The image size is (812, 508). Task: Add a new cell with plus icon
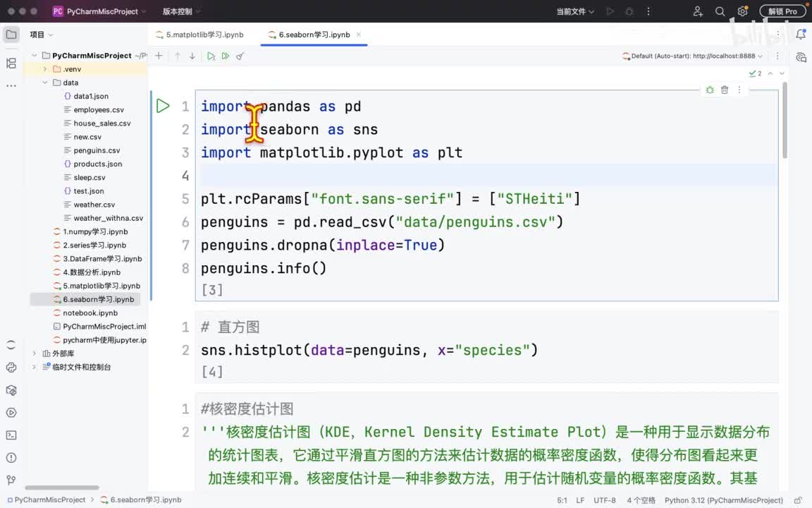[x=159, y=56]
